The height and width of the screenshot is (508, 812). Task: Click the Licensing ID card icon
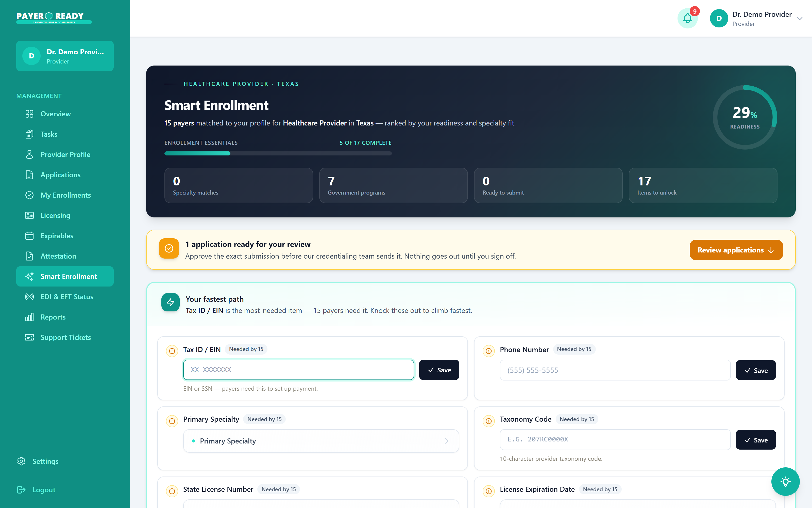click(x=29, y=215)
